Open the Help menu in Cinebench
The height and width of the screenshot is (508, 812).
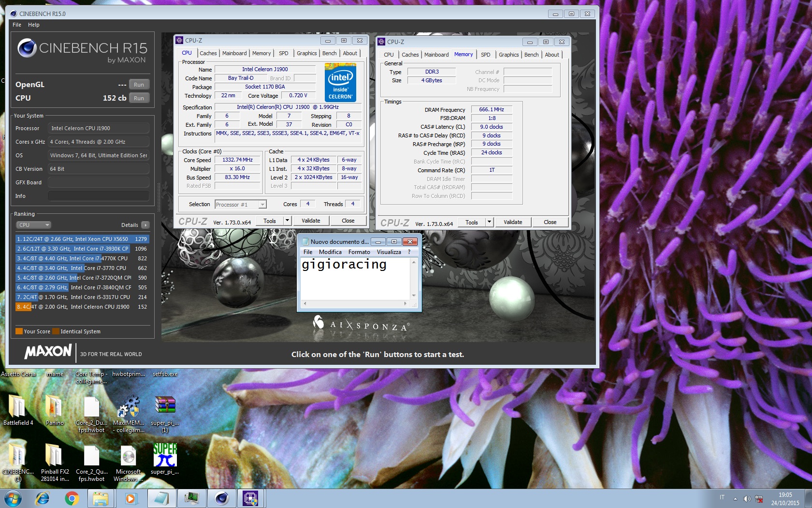coord(33,25)
